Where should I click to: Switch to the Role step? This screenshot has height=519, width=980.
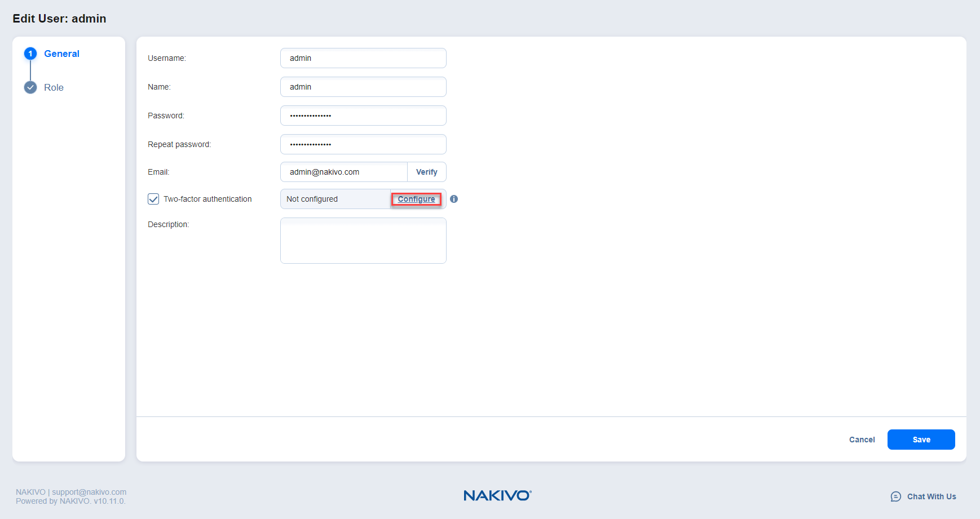pyautogui.click(x=54, y=87)
